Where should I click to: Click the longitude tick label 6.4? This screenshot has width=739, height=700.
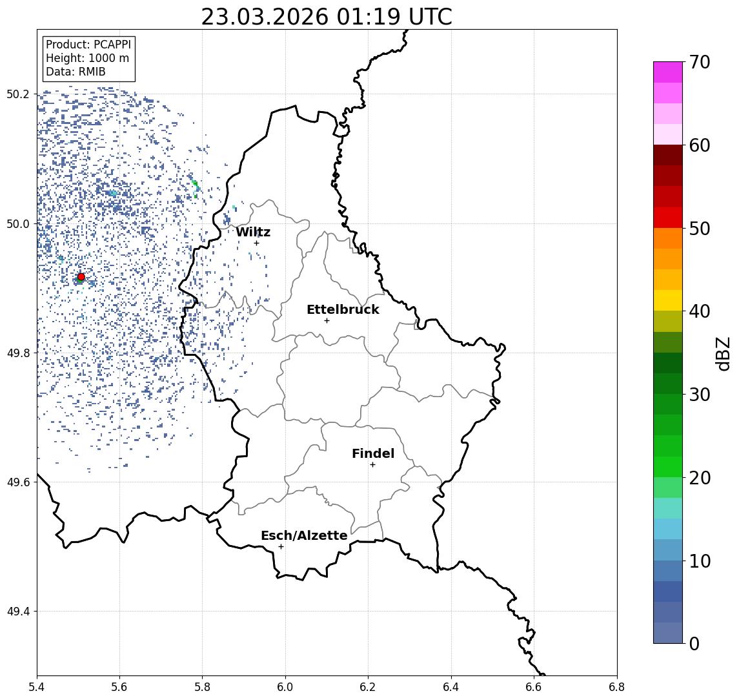coord(451,687)
